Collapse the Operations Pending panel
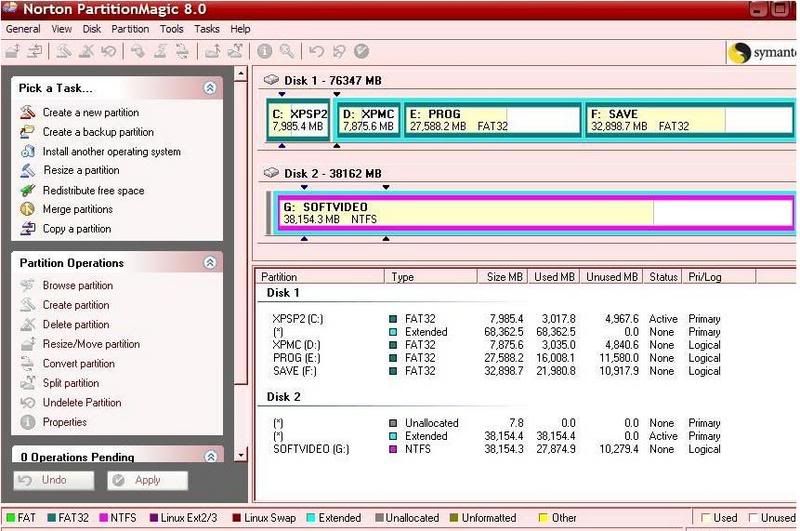 tap(211, 456)
